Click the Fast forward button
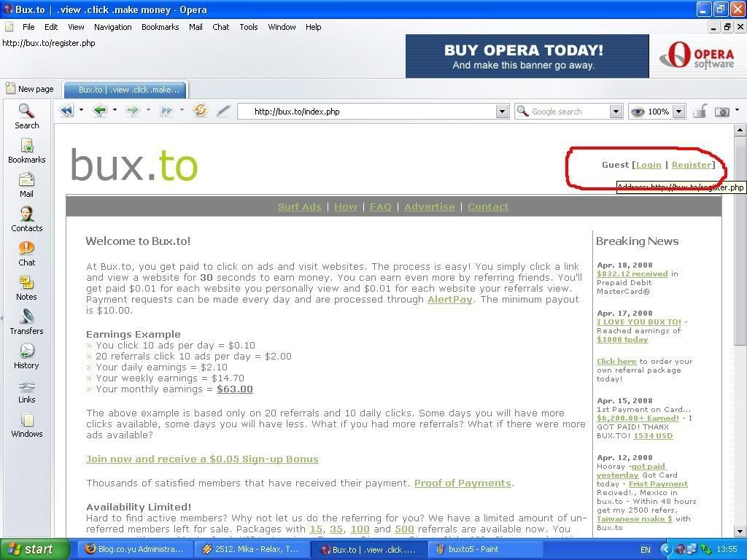The width and height of the screenshot is (747, 560). pos(166,111)
